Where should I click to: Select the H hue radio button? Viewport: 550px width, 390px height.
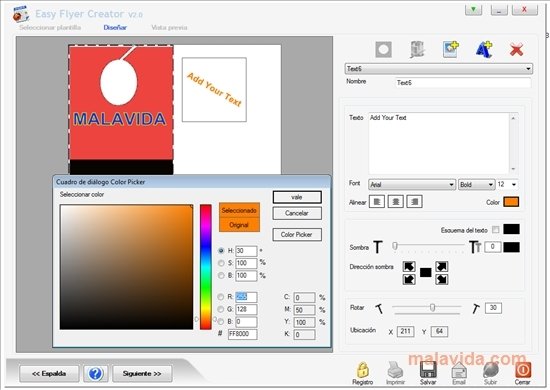(x=221, y=250)
